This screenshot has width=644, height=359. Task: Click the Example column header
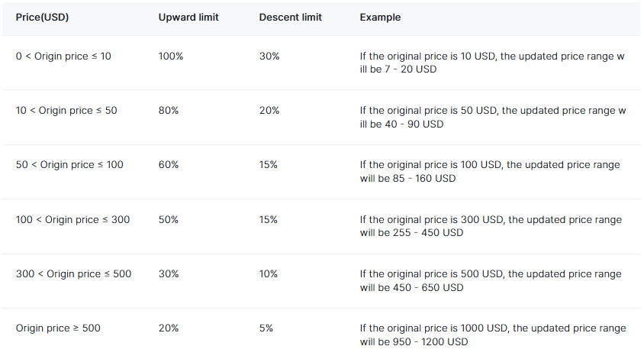point(380,18)
